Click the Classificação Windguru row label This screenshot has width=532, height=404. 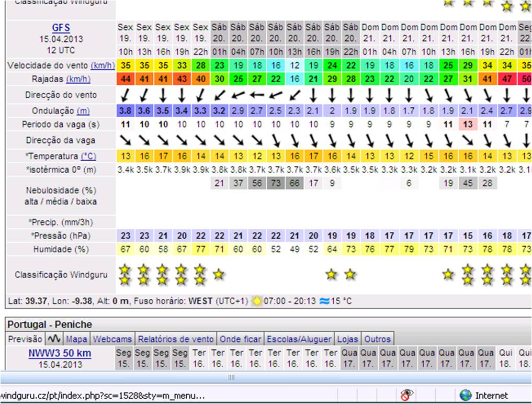tap(61, 275)
